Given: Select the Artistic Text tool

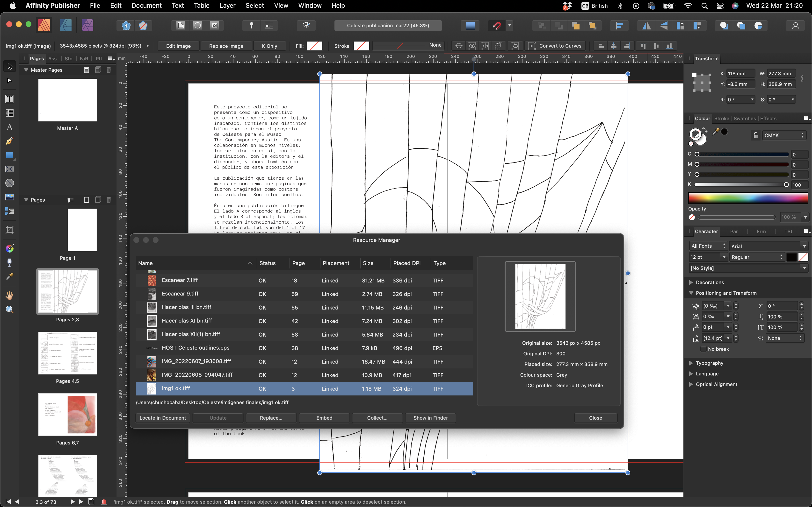Looking at the screenshot, I should point(9,127).
